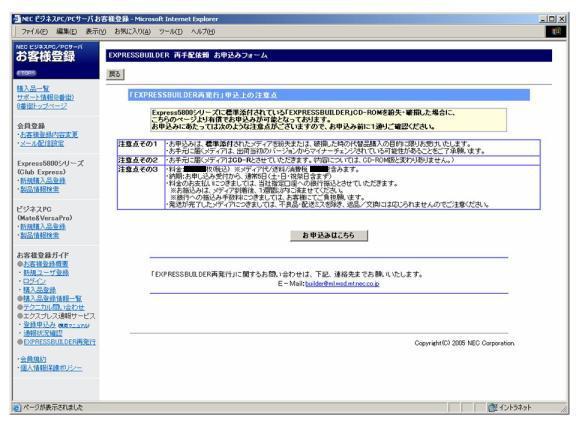Open the 8番街トップページ link

coord(42,106)
